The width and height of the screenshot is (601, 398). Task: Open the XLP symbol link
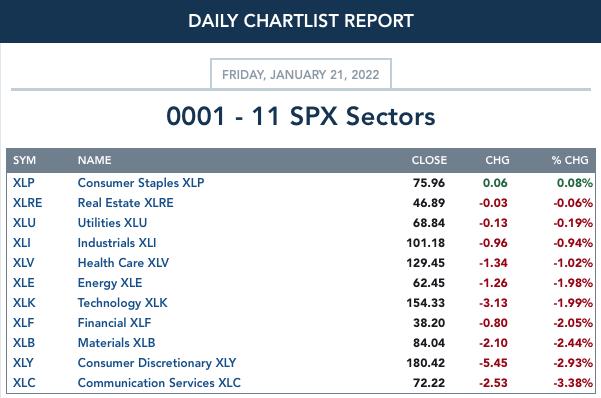[x=23, y=183]
